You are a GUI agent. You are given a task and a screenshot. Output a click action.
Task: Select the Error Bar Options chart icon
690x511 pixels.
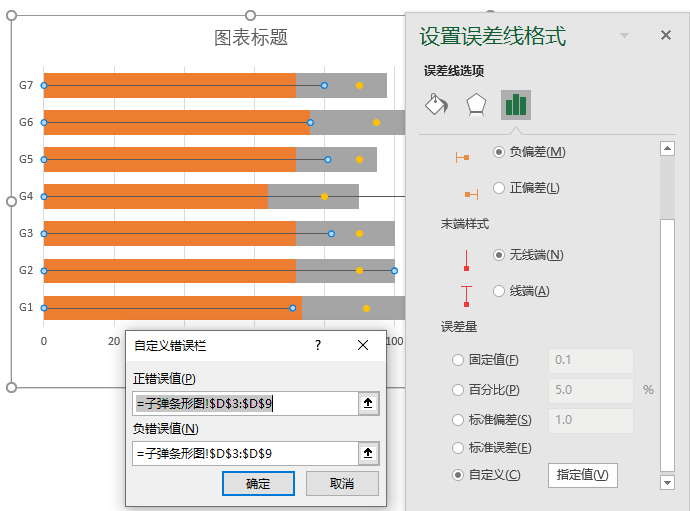point(516,104)
